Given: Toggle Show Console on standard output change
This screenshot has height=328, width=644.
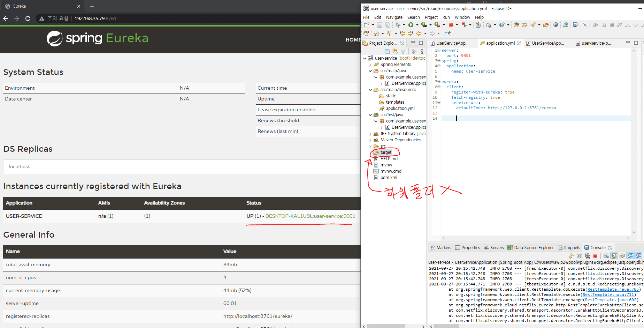Looking at the screenshot, I should pos(630,256).
